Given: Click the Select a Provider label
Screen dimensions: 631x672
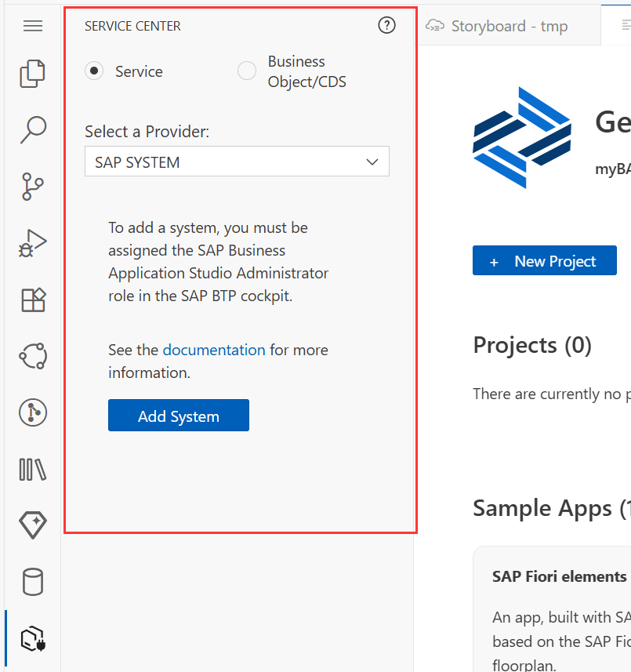Looking at the screenshot, I should [x=147, y=132].
